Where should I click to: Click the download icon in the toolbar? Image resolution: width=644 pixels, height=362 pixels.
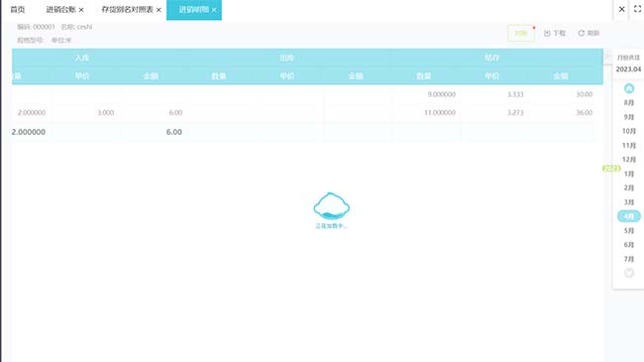point(547,34)
